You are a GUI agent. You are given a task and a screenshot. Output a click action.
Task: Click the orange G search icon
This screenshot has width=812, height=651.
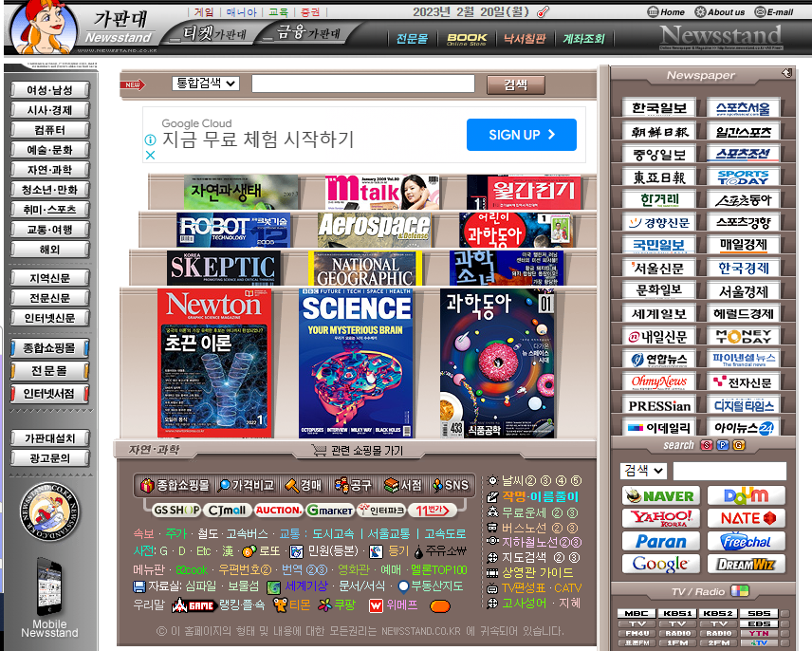[739, 445]
